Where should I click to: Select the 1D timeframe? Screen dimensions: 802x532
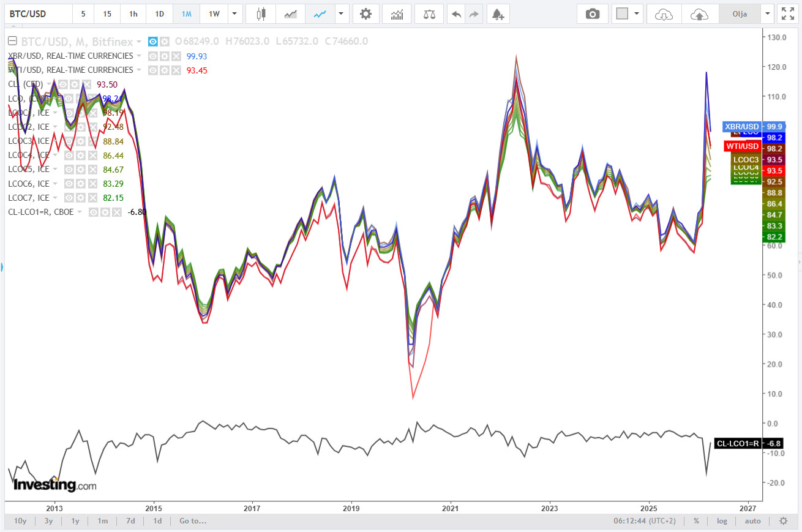click(159, 14)
